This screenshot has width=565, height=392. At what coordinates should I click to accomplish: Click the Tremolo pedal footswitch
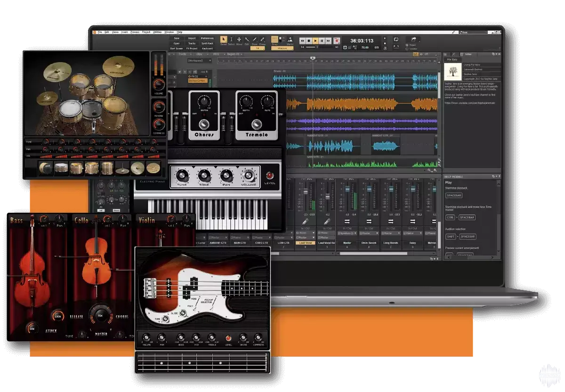click(x=257, y=124)
